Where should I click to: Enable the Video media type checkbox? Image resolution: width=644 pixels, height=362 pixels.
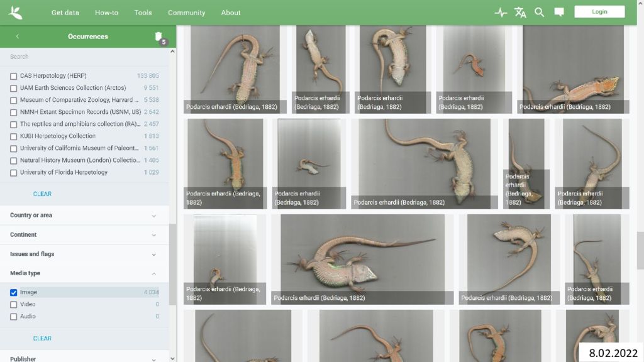point(14,305)
